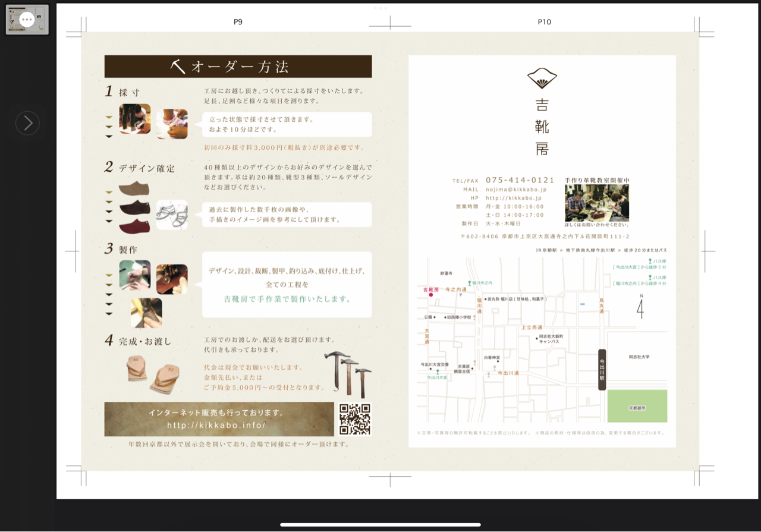The width and height of the screenshot is (761, 532).
Task: Click the text 初回のみ採寸料3,000円(税抜き)が別途必要です。
Action: pyautogui.click(x=284, y=147)
